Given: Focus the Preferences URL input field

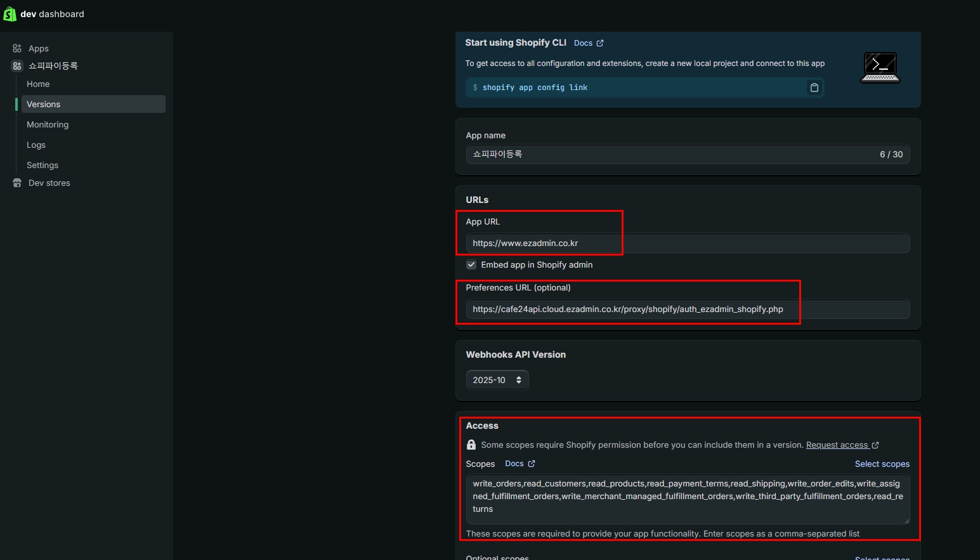Looking at the screenshot, I should (x=688, y=309).
